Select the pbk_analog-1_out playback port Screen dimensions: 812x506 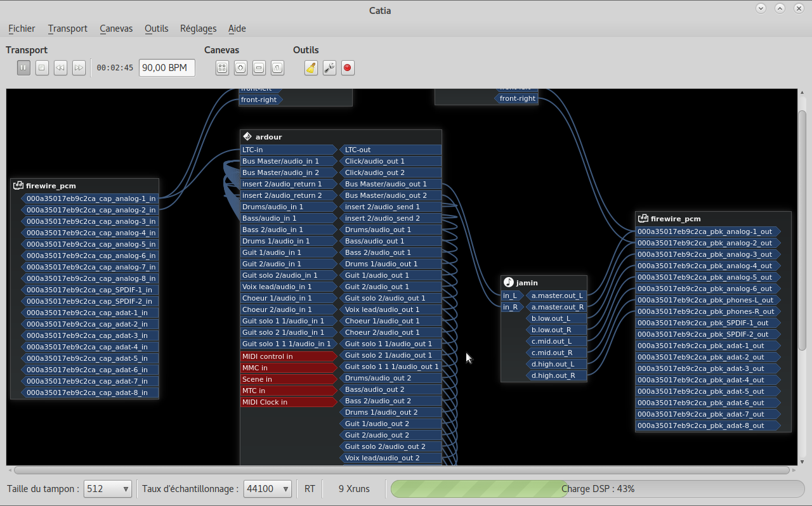708,231
